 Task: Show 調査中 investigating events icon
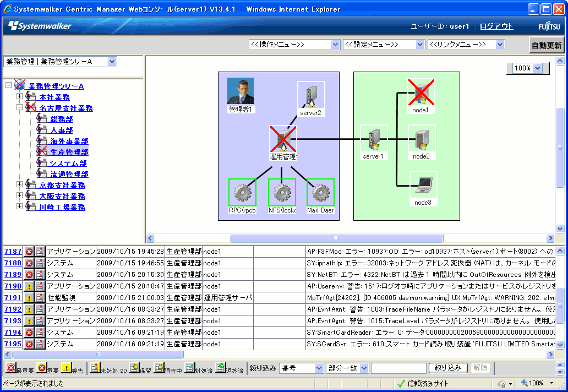point(159,368)
